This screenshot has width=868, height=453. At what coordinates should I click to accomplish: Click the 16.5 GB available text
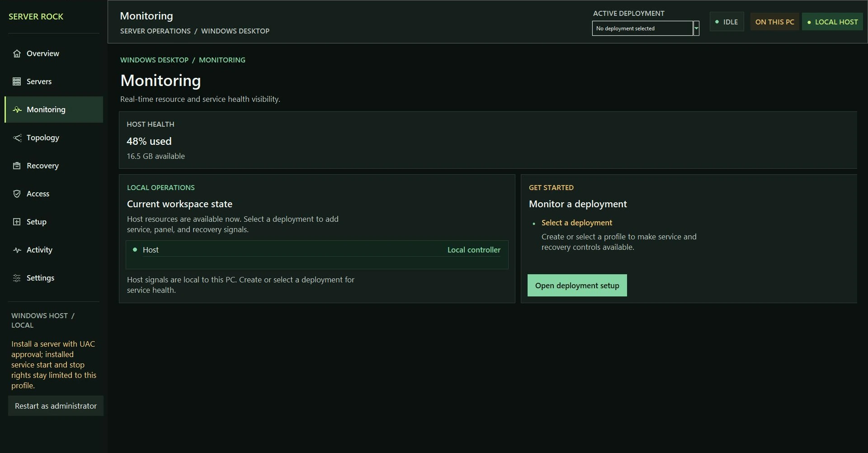click(156, 156)
